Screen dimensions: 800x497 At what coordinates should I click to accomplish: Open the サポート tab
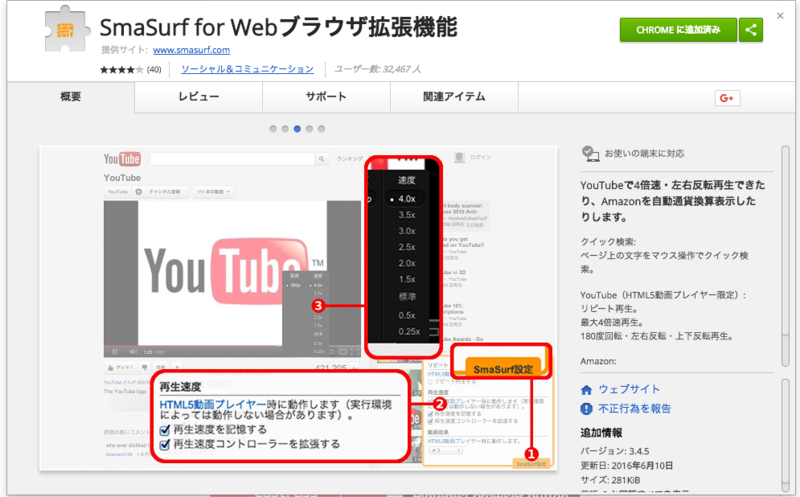326,97
